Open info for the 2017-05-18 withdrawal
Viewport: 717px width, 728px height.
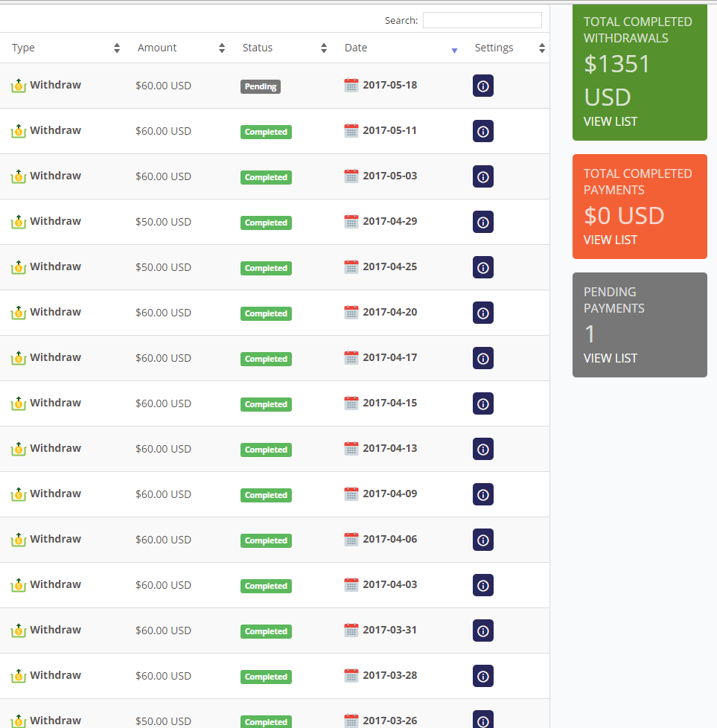[483, 86]
